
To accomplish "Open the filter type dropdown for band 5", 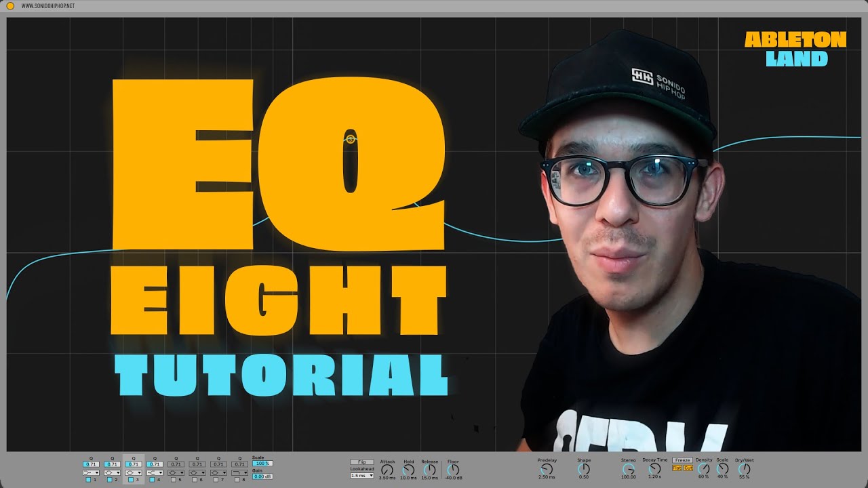I will 176,472.
